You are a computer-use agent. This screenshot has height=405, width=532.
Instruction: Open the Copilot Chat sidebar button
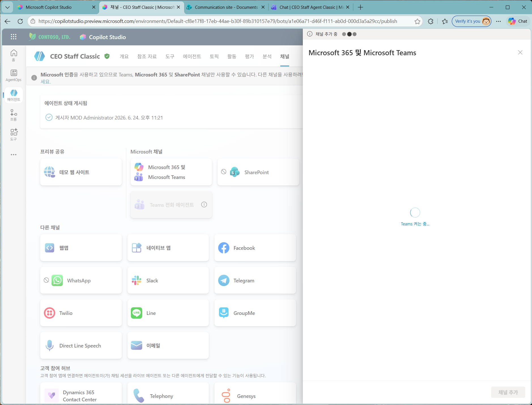coord(518,21)
